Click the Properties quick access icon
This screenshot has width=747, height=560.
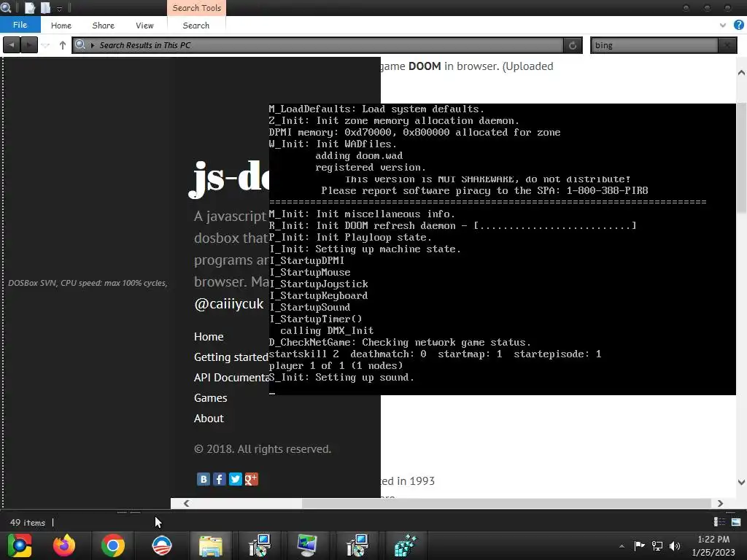tap(30, 8)
